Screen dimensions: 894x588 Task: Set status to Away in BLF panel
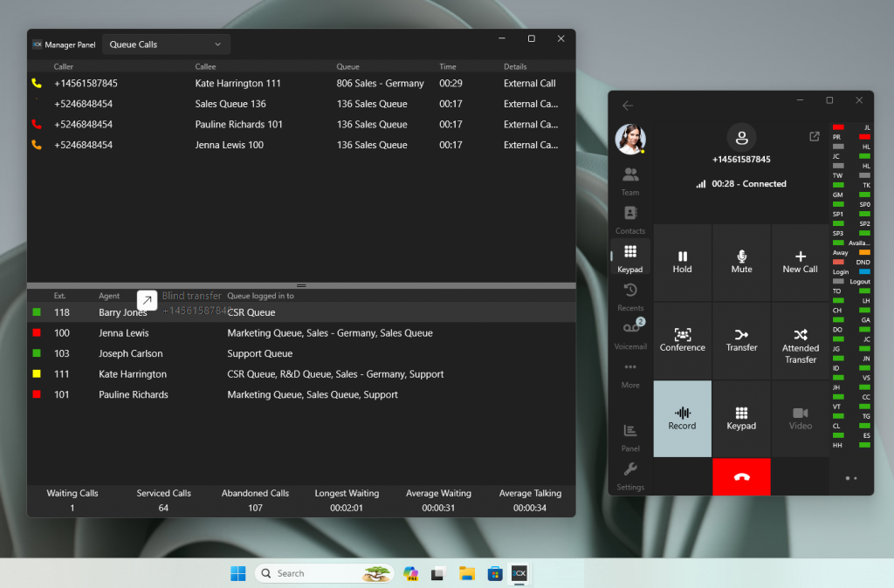[851, 252]
